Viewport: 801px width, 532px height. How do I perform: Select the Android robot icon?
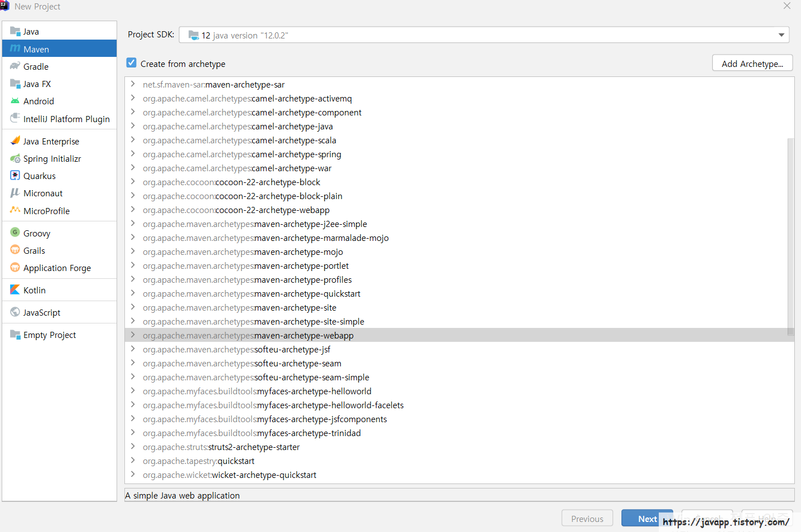[x=15, y=101]
